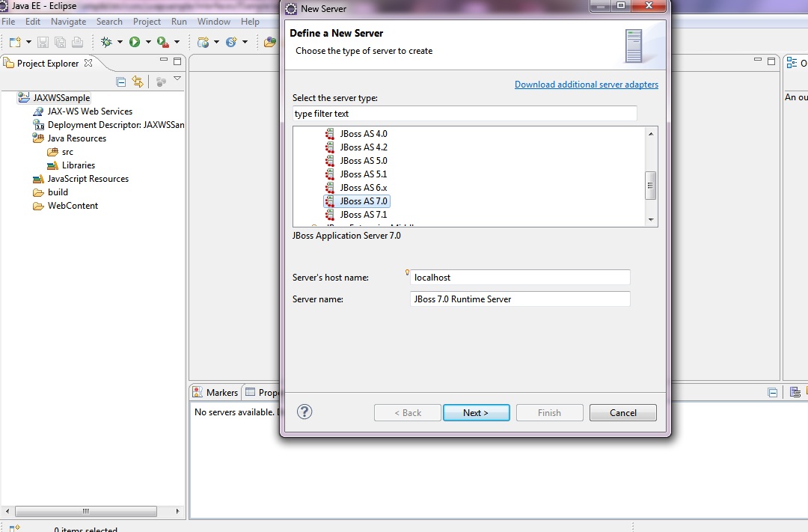Viewport: 808px width, 532px height.
Task: Click the server list vertical scrollbar thumb
Action: 651,185
